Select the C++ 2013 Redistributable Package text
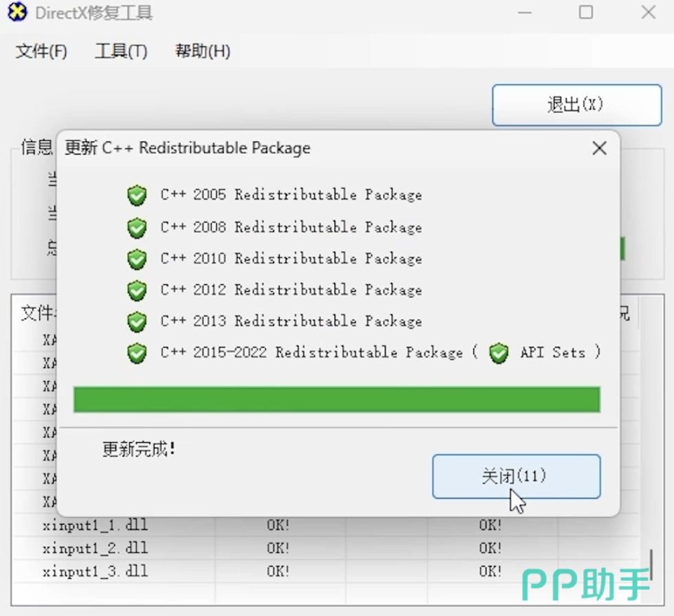The height and width of the screenshot is (616, 674). pos(291,321)
